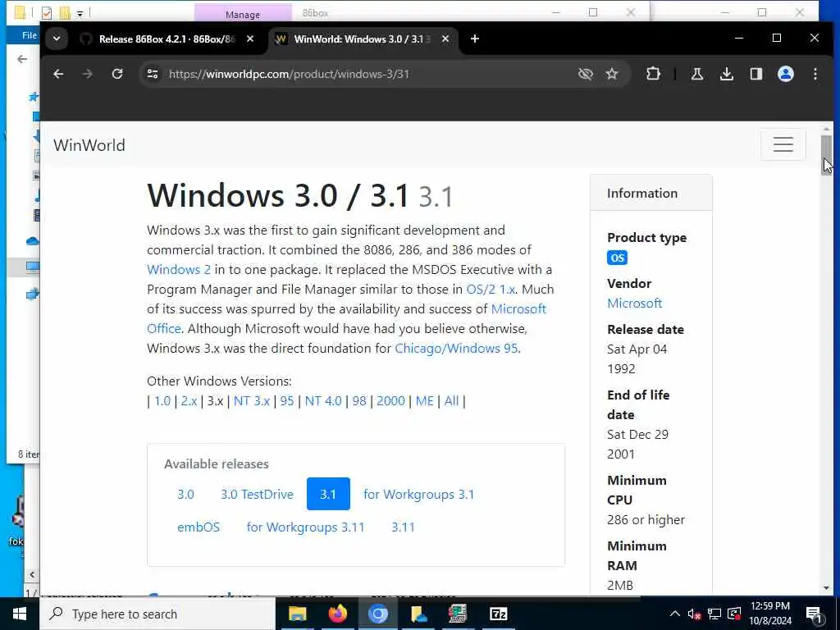Open the Extensions puzzle icon

[653, 74]
